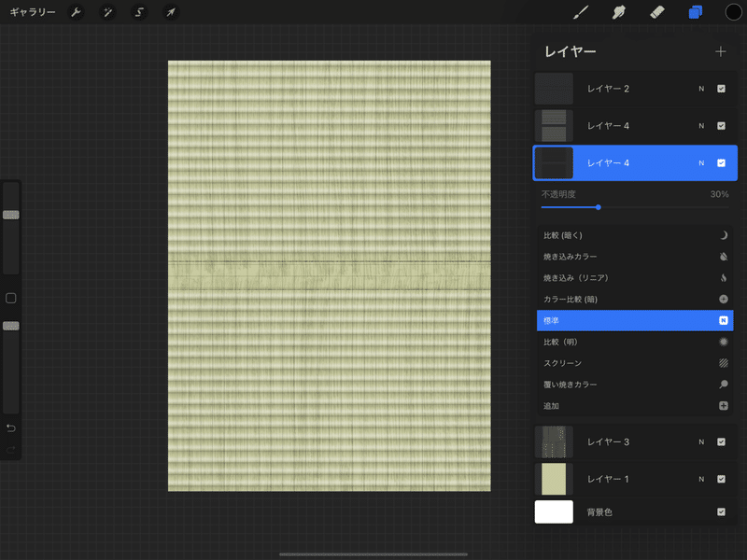Adjust the 不透明度 opacity slider
The image size is (747, 560).
(599, 208)
